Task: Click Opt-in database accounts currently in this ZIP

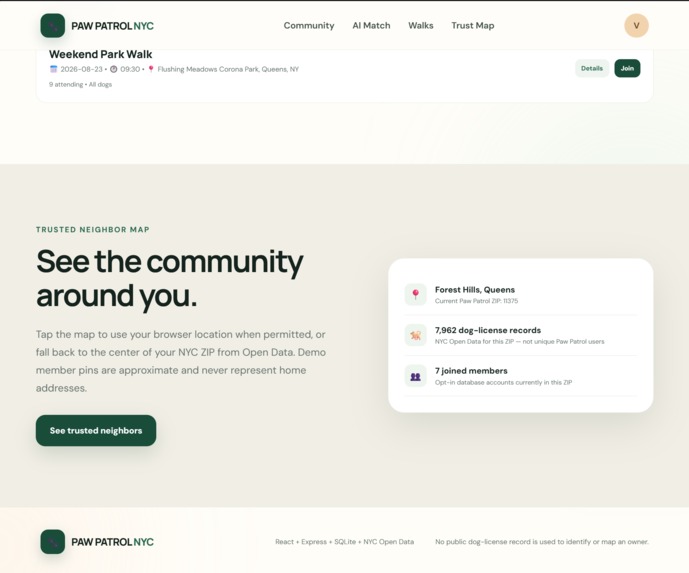Action: 504,382
